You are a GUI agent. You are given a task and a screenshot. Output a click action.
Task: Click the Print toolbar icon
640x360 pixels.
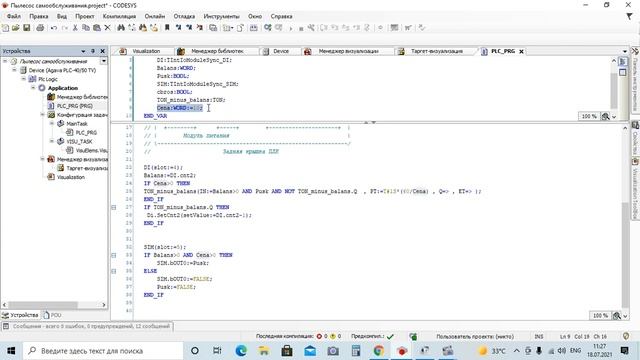pos(40,28)
